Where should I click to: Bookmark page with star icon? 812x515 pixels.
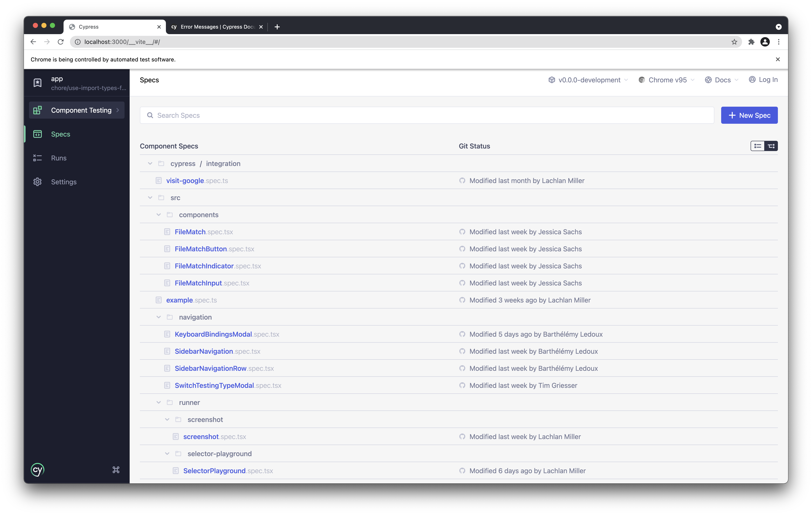[734, 42]
